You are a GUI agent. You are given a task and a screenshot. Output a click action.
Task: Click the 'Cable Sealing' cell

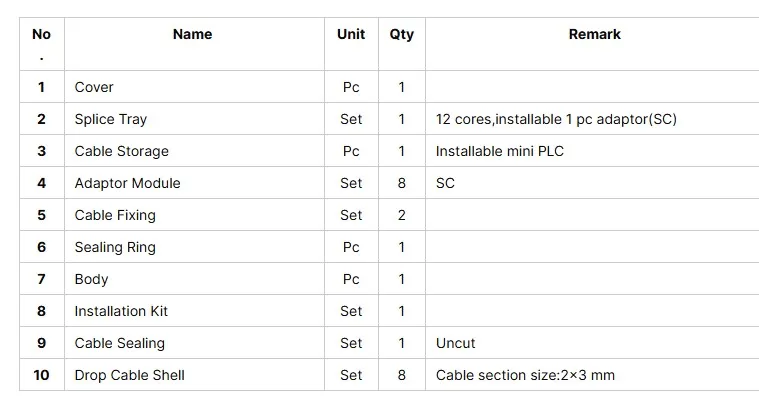(x=119, y=343)
